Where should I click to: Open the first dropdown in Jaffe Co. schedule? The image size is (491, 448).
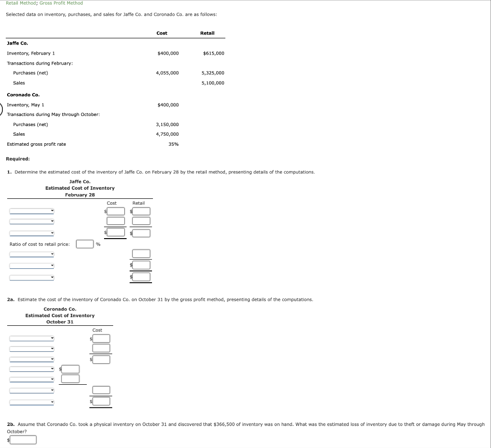[x=31, y=211]
